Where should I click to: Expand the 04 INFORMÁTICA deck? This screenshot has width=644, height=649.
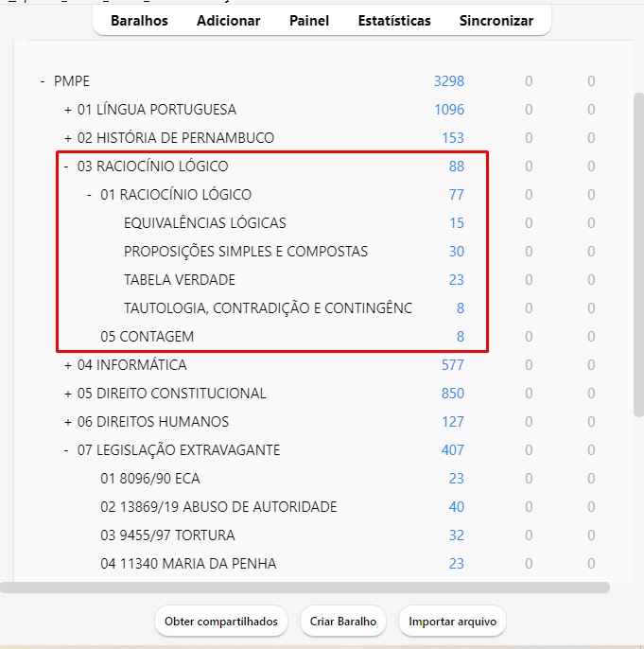tap(68, 365)
